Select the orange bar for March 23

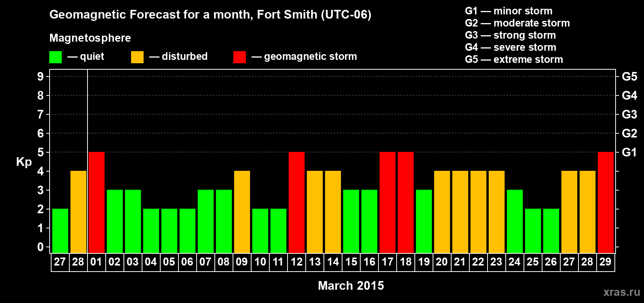[497, 212]
